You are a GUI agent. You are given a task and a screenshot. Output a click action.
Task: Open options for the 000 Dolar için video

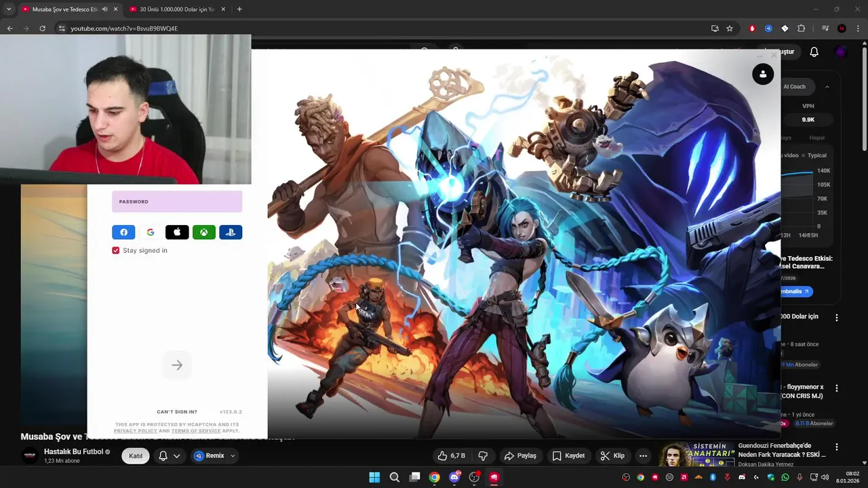pos(837,317)
